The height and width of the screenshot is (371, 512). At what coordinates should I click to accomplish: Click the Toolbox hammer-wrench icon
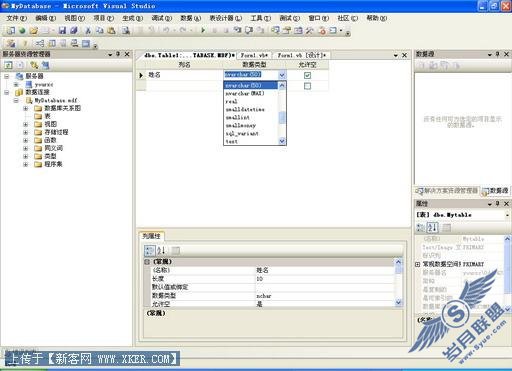310,31
